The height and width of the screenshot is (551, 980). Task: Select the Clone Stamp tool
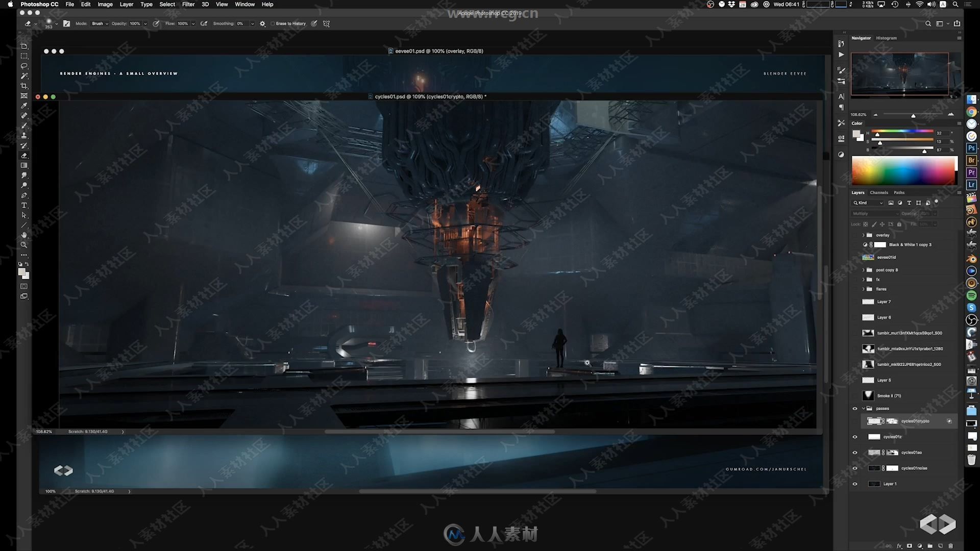tap(24, 135)
